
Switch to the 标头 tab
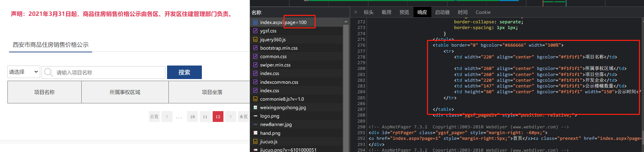tap(368, 12)
